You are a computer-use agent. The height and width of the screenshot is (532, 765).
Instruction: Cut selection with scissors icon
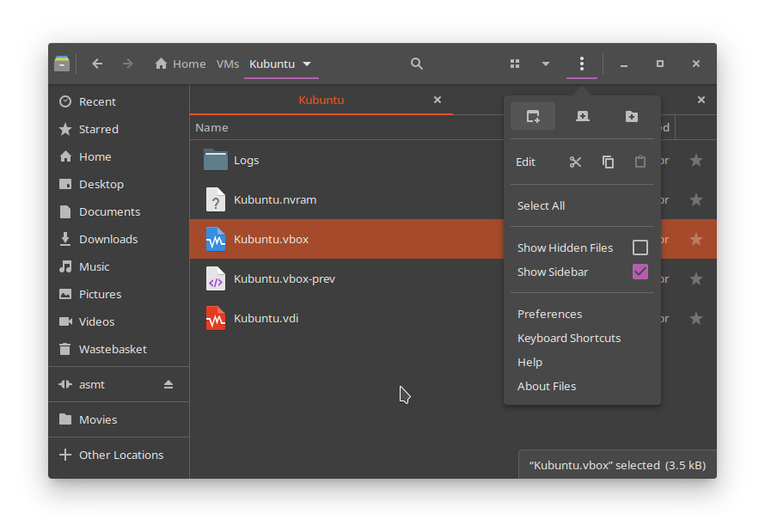coord(575,162)
